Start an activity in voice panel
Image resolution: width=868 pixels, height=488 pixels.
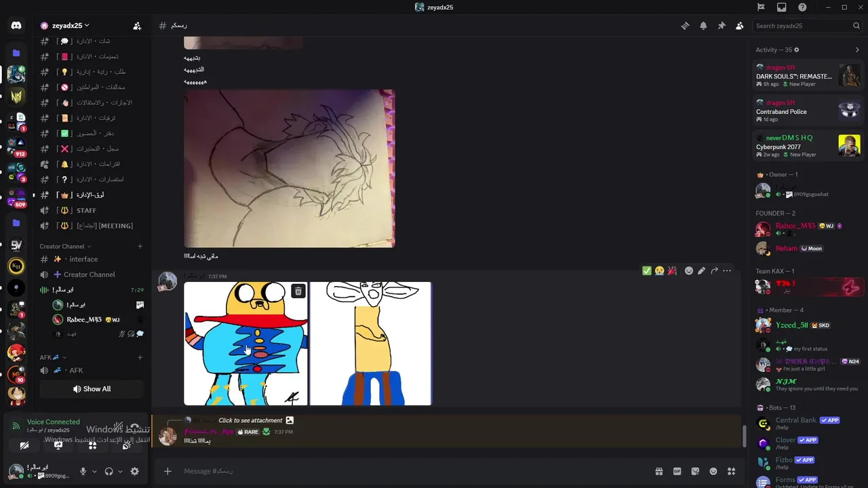93,445
